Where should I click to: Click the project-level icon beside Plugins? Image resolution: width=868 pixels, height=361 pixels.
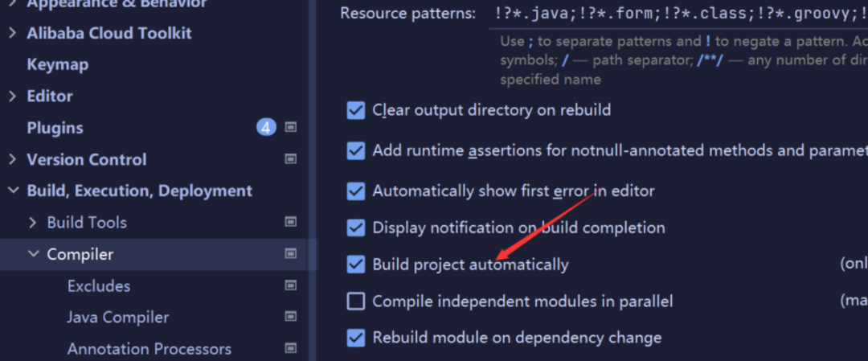291,127
